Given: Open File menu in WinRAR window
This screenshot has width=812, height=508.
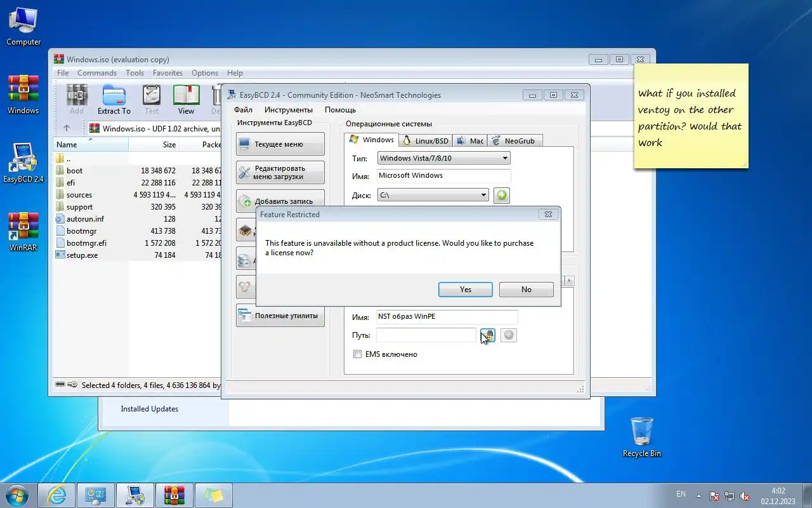Looking at the screenshot, I should click(63, 73).
